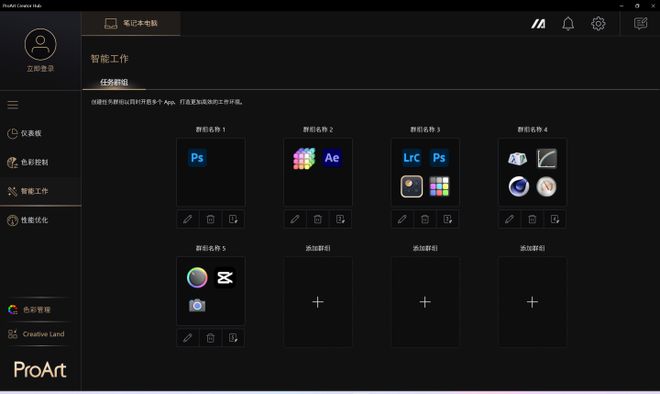Click the 群组名称 1 title

[210, 130]
